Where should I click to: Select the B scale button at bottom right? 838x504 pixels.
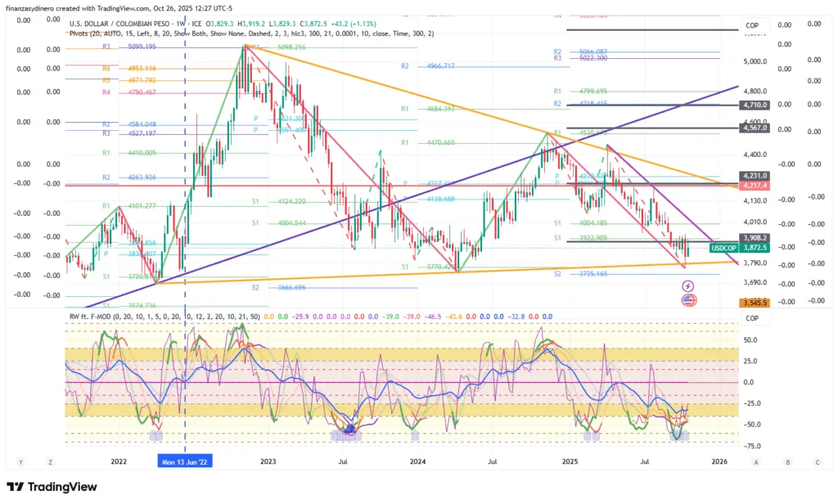click(787, 461)
